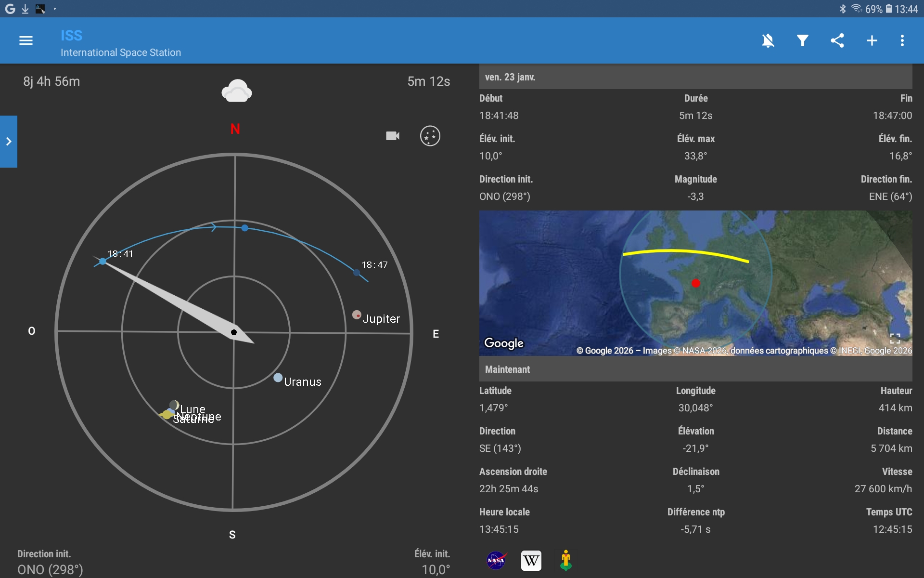Open the NASA logo link

(x=496, y=561)
